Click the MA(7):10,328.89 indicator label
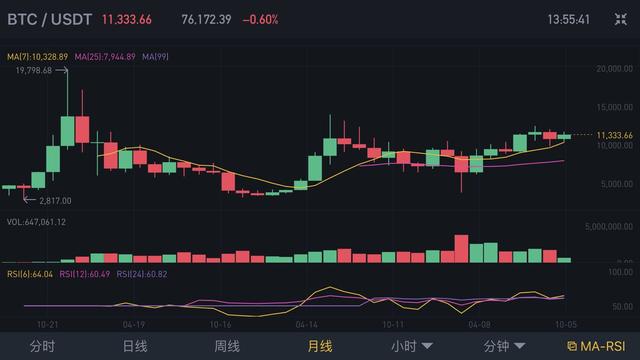The image size is (640, 360). pos(38,57)
